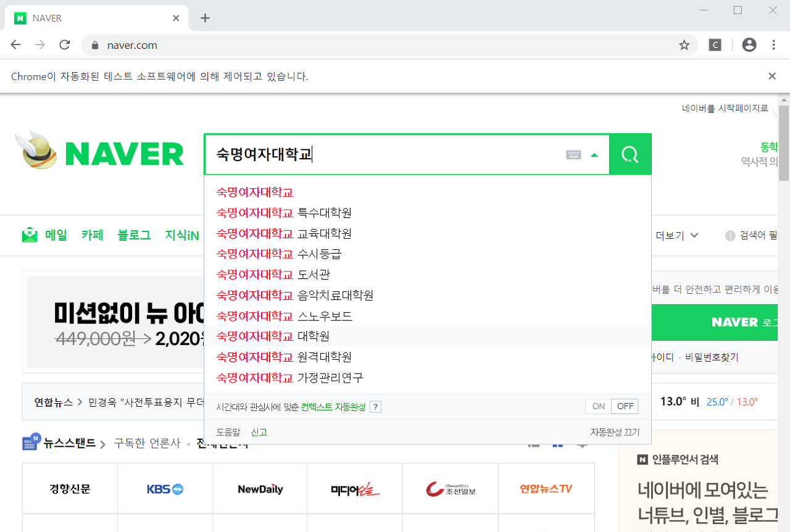Screen dimensions: 790x532
Task: Open KBS press tile
Action: coord(165,489)
